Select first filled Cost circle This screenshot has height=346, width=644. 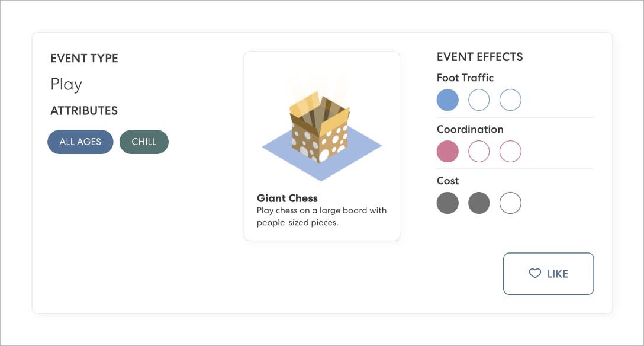(x=447, y=203)
